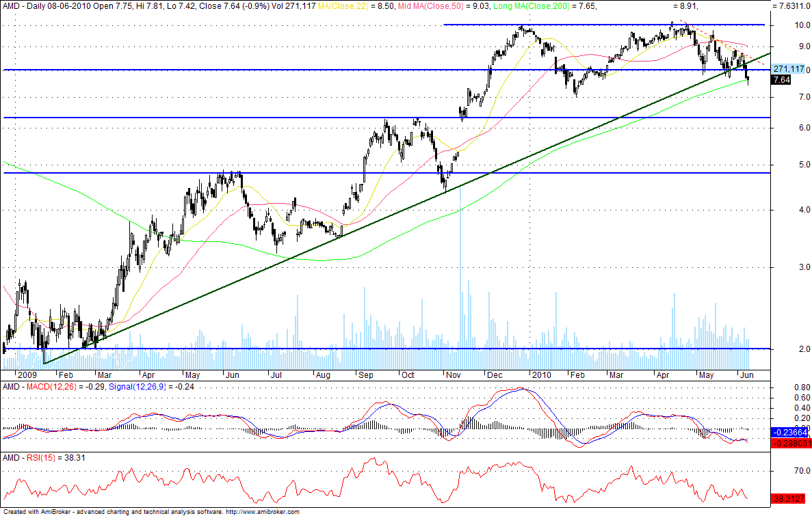Viewport: 812px width, 516px height.
Task: Click the 4.0 price axis label
Action: tap(804, 210)
